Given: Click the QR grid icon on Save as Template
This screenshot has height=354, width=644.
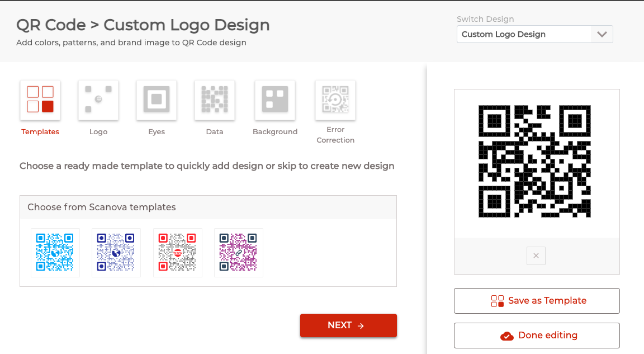Looking at the screenshot, I should pos(497,300).
